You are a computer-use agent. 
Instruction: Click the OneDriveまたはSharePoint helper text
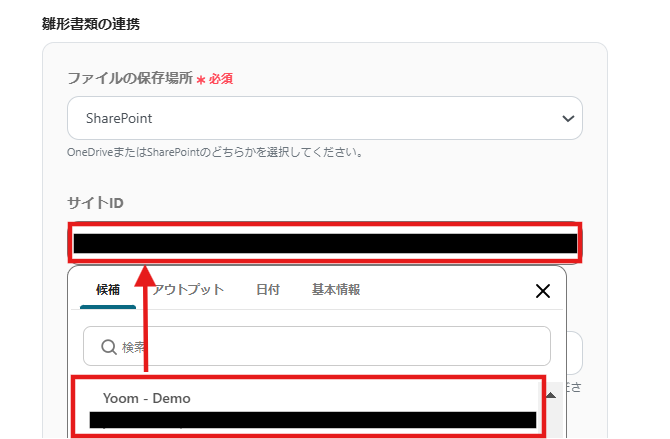[215, 152]
